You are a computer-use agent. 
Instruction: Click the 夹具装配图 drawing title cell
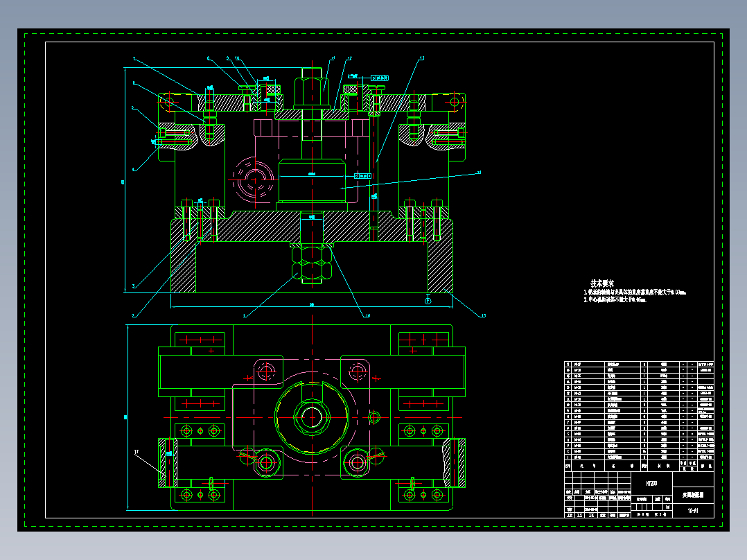pyautogui.click(x=693, y=495)
